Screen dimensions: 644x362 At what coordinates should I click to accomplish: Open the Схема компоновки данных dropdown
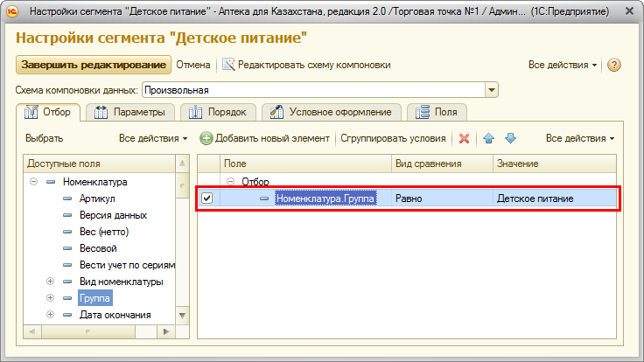(492, 89)
